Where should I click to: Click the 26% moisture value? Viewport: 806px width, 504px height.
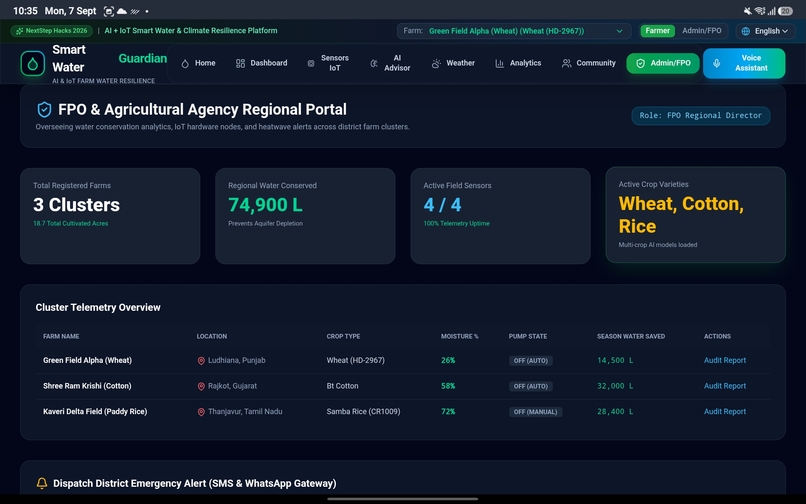pyautogui.click(x=448, y=361)
